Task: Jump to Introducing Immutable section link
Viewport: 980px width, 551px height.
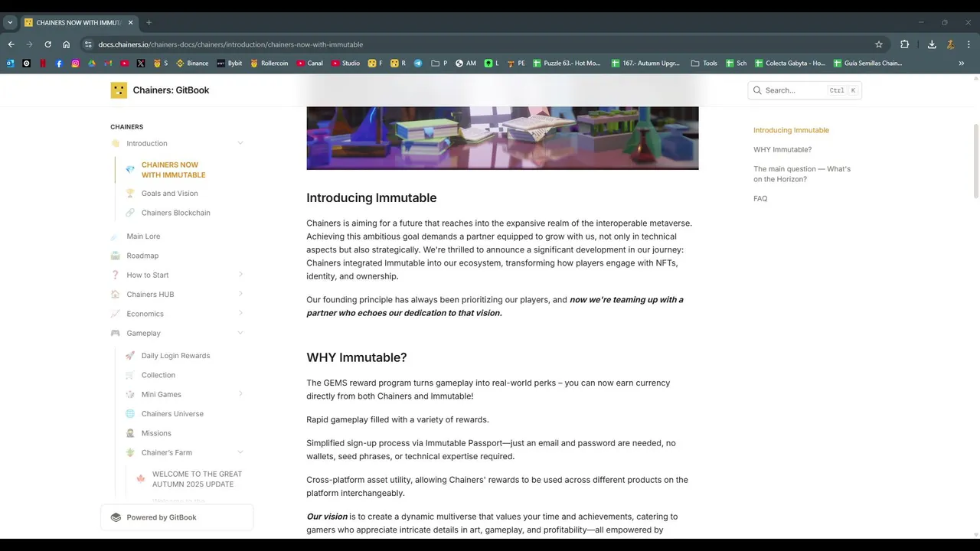Action: point(791,130)
